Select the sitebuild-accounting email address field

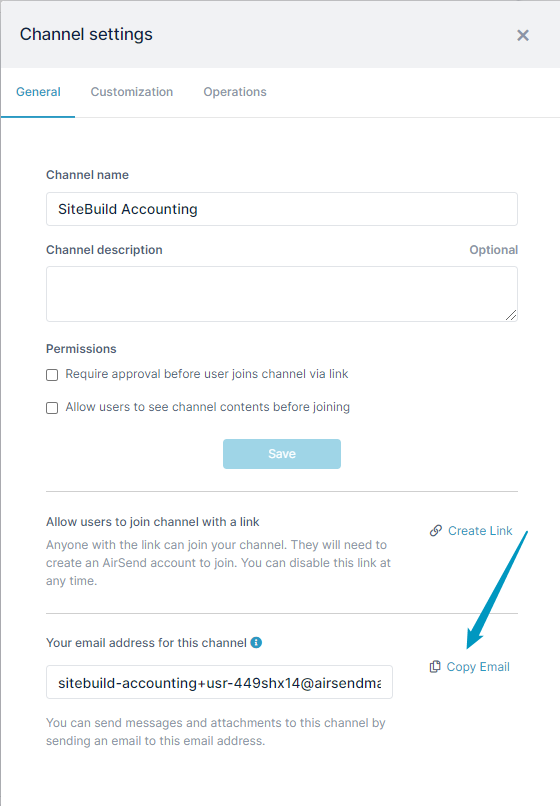click(x=220, y=682)
